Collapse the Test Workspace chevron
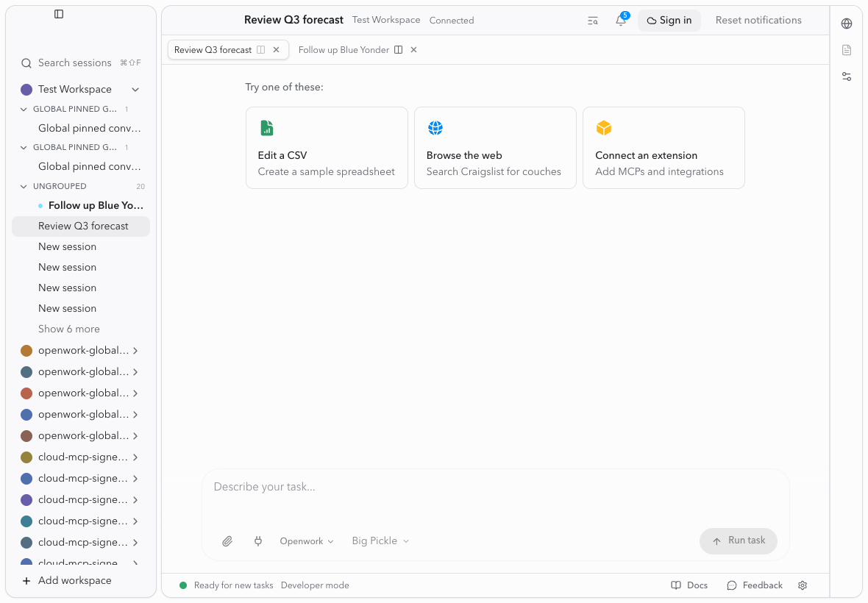Screen dimensions: 868x603 (135, 90)
